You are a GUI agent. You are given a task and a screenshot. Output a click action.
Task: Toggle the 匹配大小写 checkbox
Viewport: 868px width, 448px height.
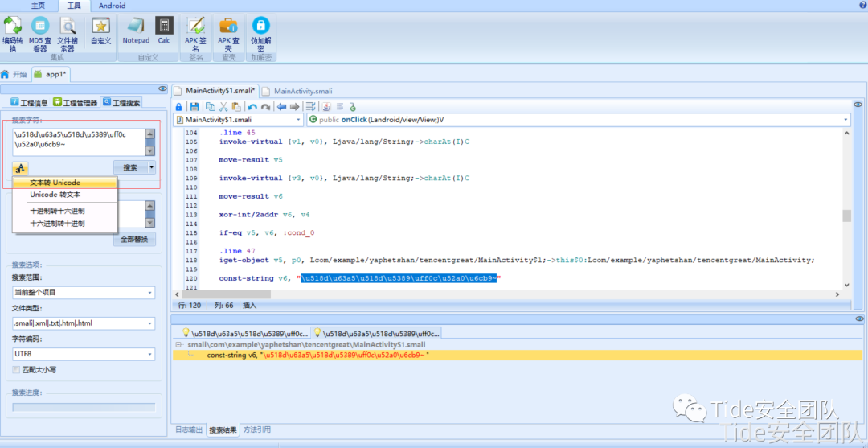[x=15, y=369]
